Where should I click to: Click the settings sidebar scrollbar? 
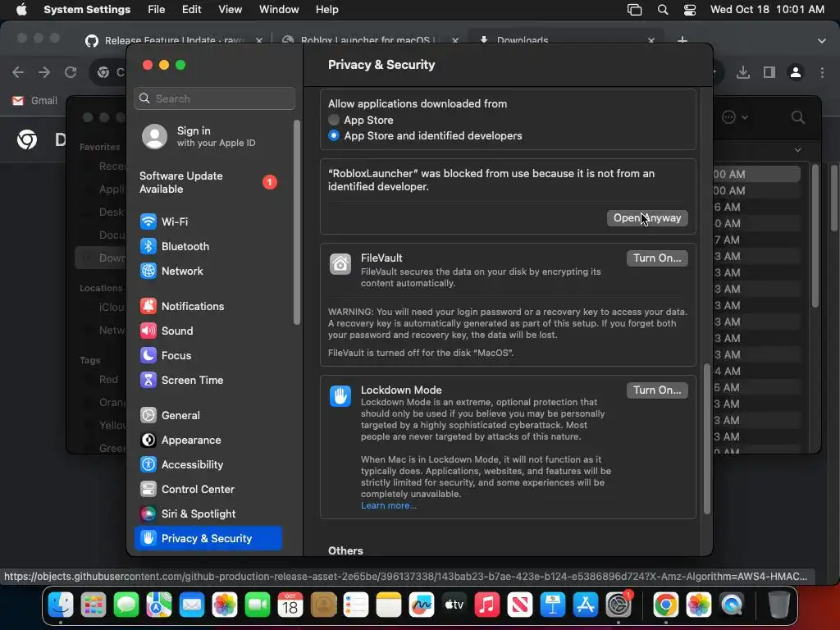click(x=297, y=222)
